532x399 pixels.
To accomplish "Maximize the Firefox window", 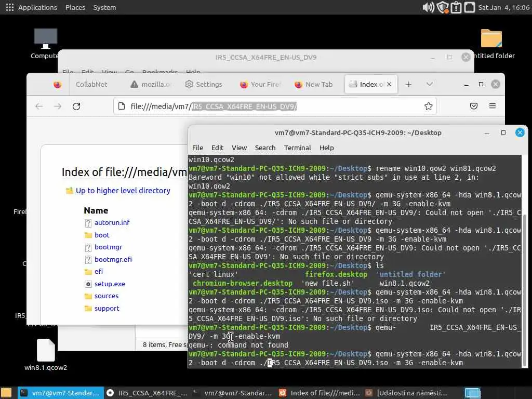I will coord(481,84).
